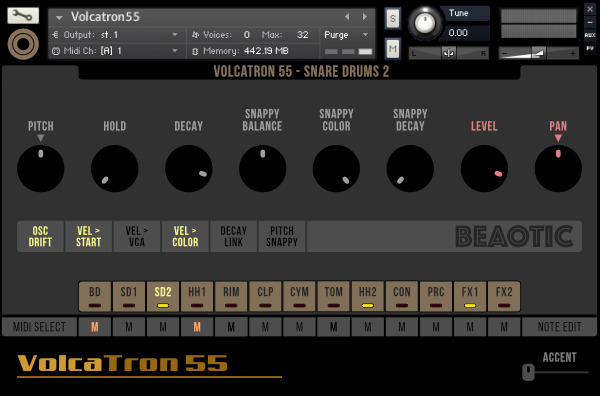
Task: Click the Solo S button
Action: pyautogui.click(x=393, y=18)
